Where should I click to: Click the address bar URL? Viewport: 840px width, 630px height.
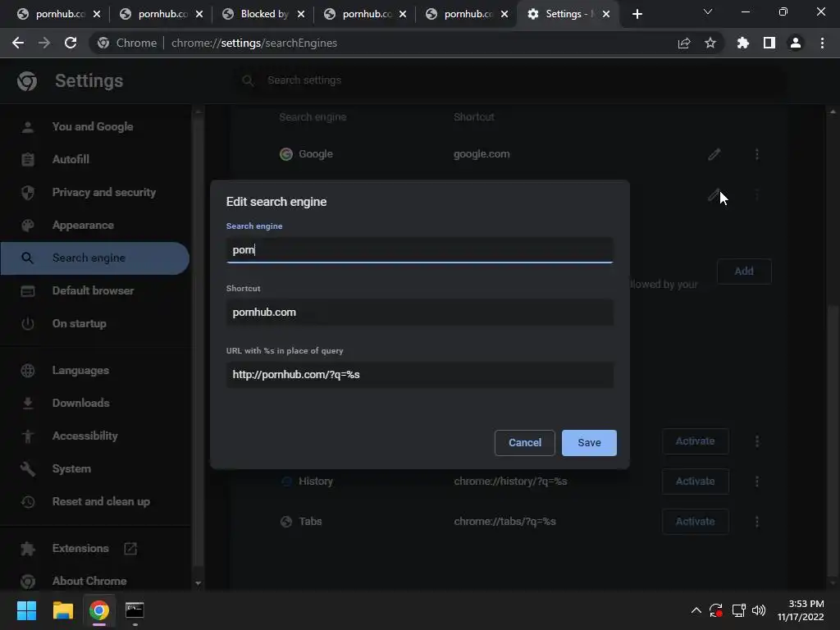click(x=254, y=43)
